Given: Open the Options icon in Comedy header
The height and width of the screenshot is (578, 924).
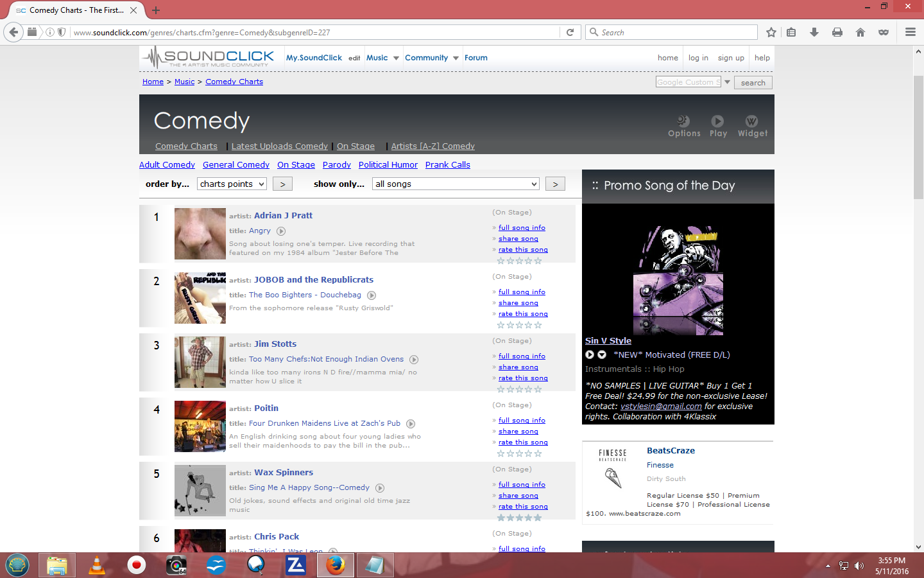Looking at the screenshot, I should (x=684, y=126).
